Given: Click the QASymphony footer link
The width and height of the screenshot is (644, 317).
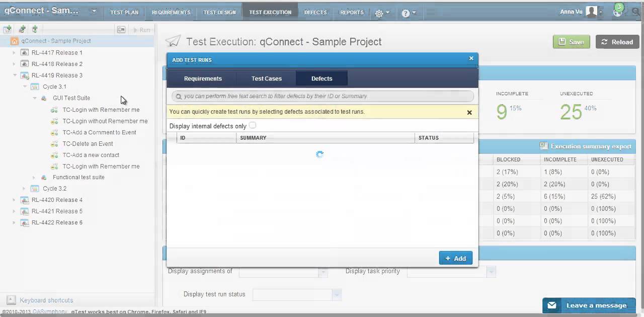Looking at the screenshot, I should click(x=50, y=312).
